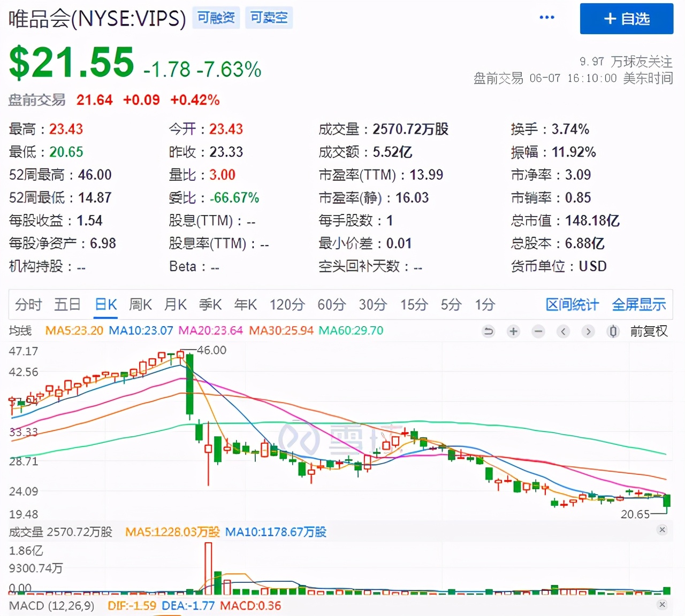Click the 盘前交易 price 21.64
The height and width of the screenshot is (616, 685).
[x=95, y=100]
